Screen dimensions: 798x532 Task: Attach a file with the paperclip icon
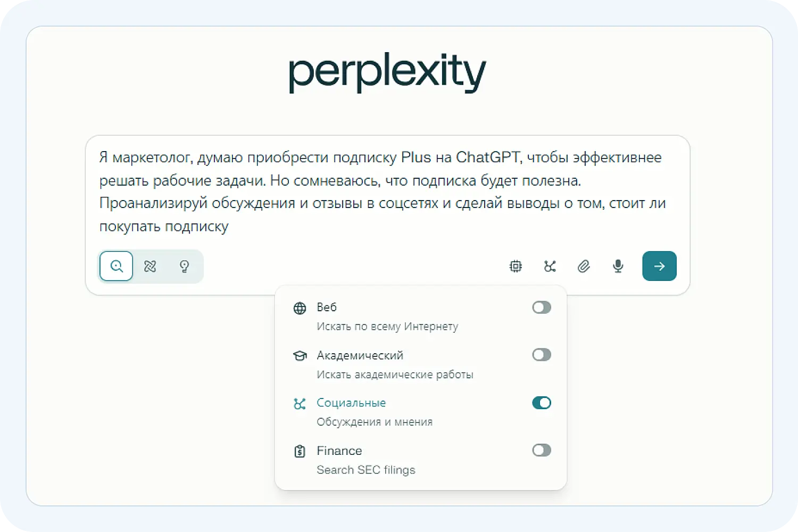(x=584, y=266)
